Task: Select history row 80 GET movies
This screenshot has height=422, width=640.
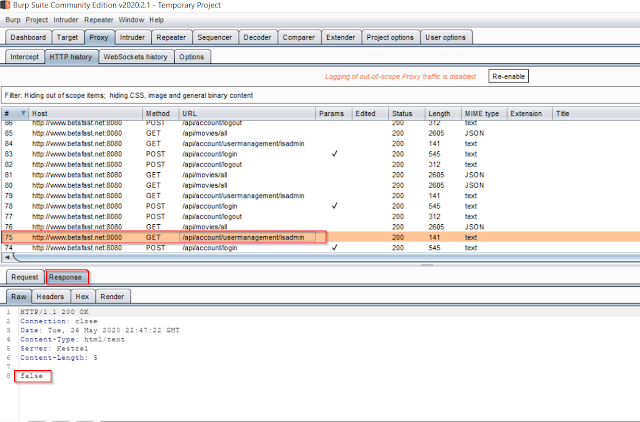Action: pyautogui.click(x=320, y=185)
